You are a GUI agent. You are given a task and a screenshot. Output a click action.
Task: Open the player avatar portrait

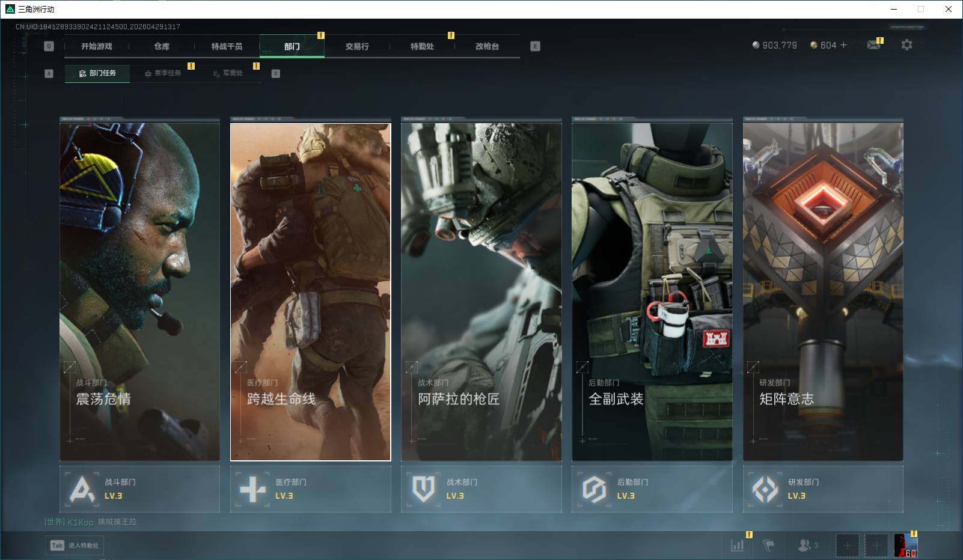(x=905, y=546)
